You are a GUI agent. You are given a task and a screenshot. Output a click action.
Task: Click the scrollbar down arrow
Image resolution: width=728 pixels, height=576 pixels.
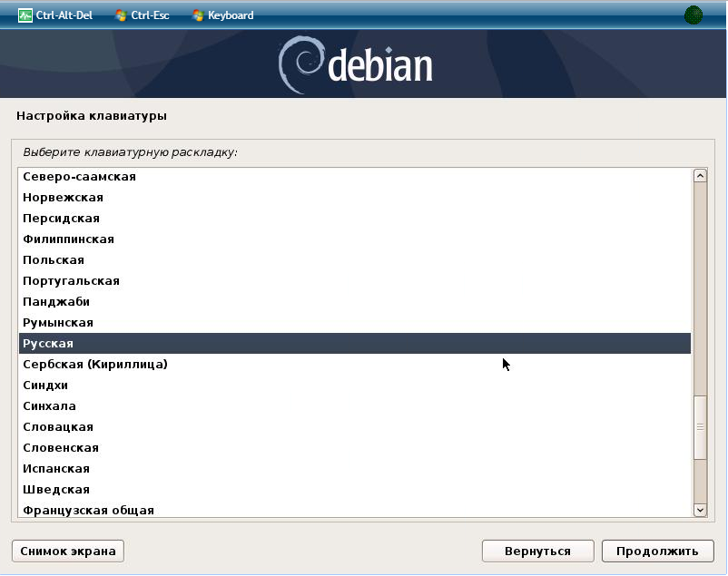[700, 510]
